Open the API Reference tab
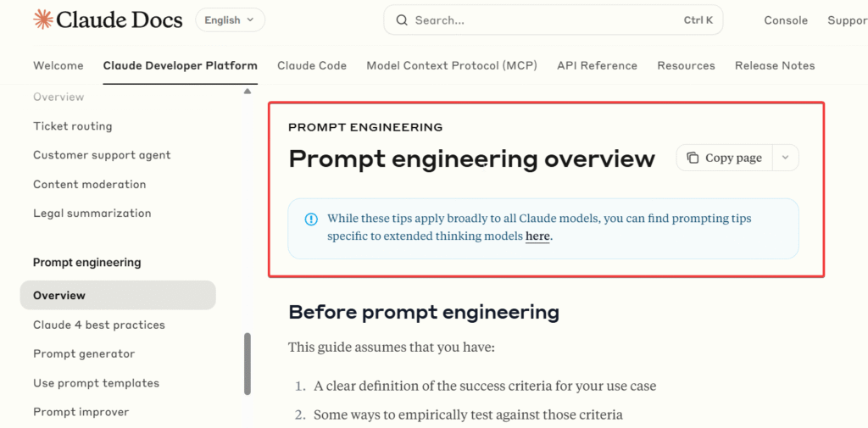 [x=597, y=65]
